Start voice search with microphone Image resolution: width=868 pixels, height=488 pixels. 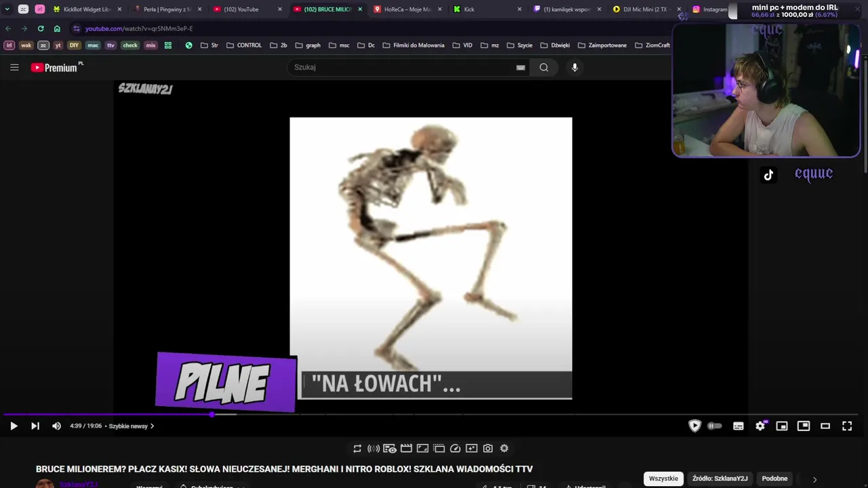point(574,67)
